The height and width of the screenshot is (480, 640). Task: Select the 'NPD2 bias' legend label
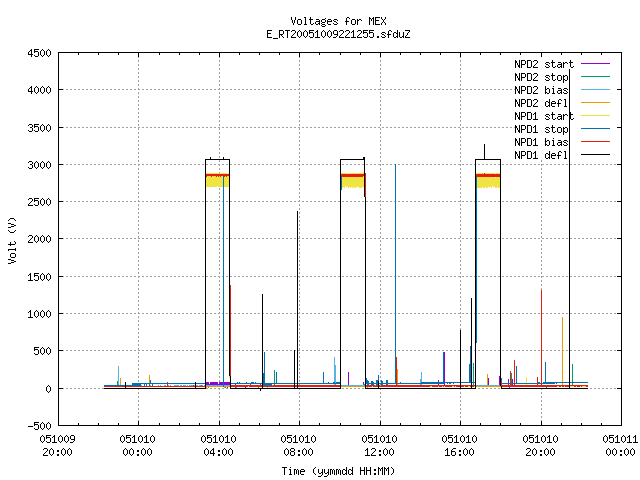(541, 90)
